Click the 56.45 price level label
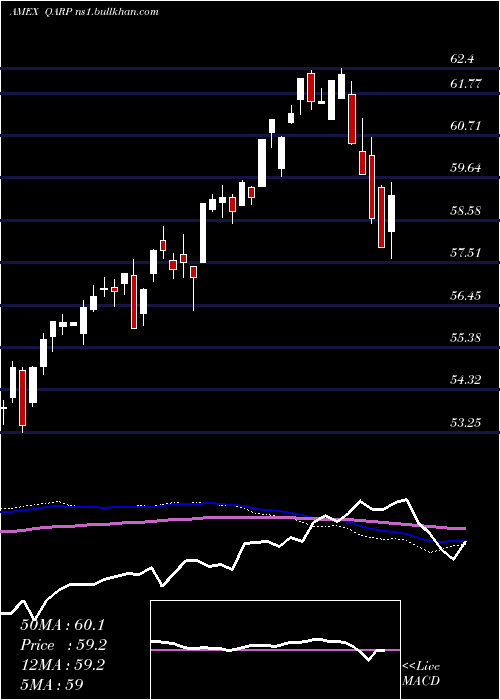The height and width of the screenshot is (700, 500). click(466, 296)
